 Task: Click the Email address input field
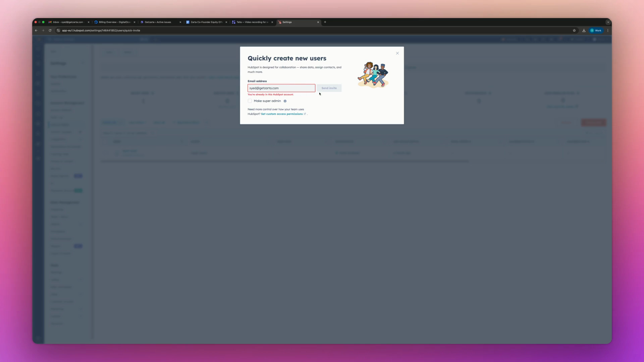281,88
